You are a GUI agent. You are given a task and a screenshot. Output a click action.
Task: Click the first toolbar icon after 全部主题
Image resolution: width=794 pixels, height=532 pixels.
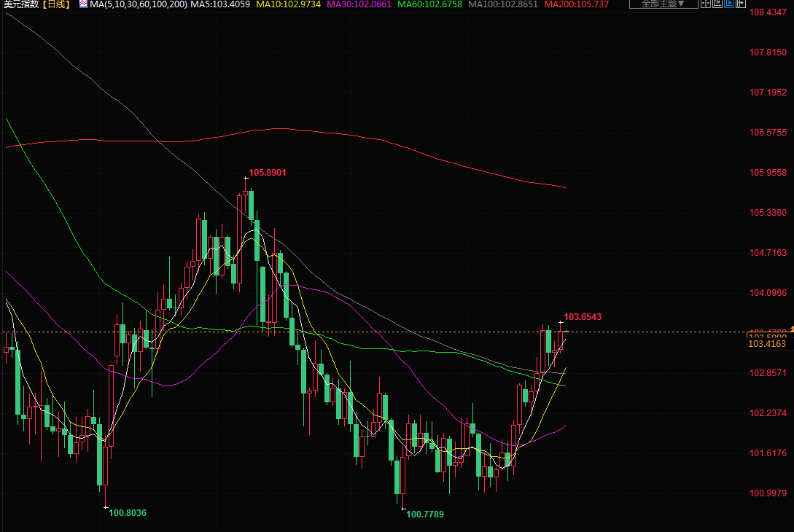706,4
